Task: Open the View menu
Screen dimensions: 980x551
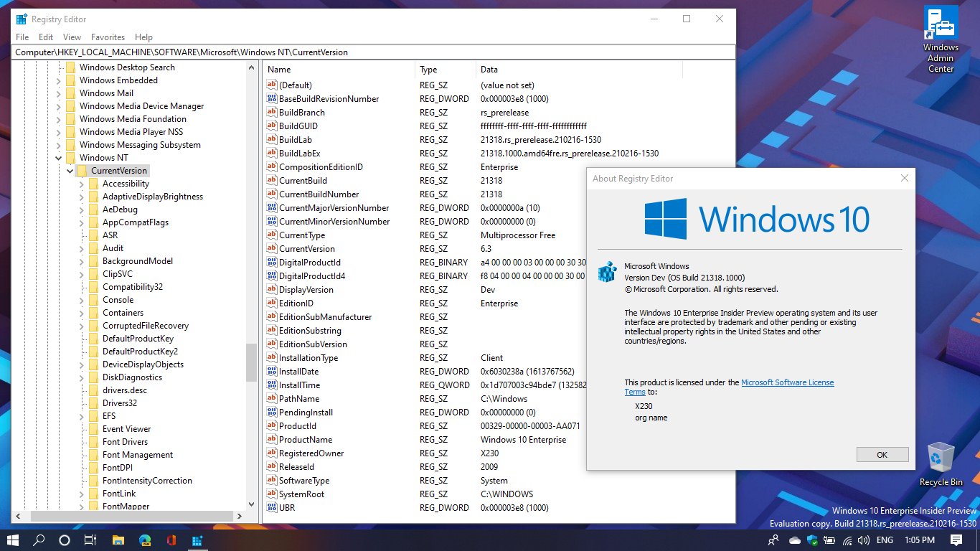Action: coord(72,37)
